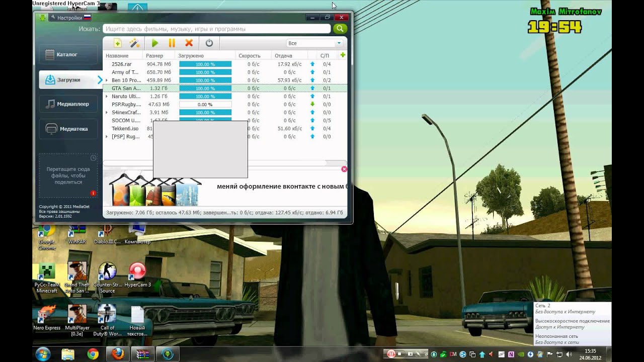Open MultiPlayer [0.3e] desktop shortcut

pyautogui.click(x=77, y=320)
